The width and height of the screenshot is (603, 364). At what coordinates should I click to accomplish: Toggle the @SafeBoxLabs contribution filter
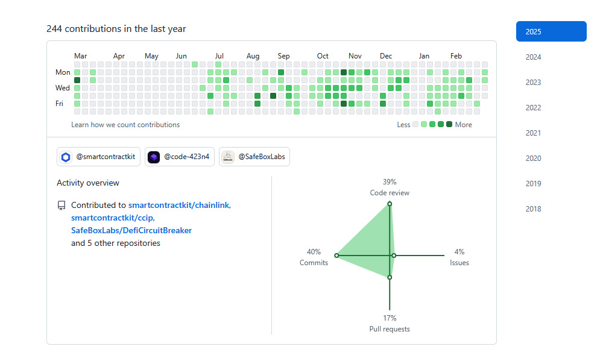[x=254, y=157]
